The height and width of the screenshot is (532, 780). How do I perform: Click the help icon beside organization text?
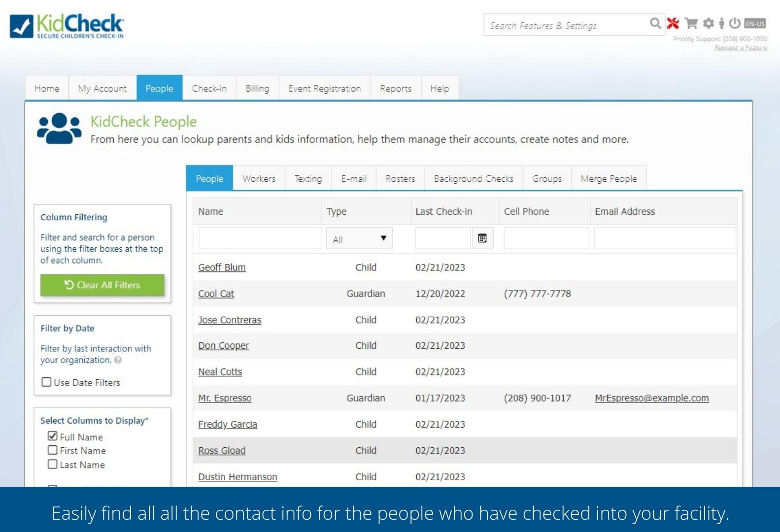pos(118,360)
